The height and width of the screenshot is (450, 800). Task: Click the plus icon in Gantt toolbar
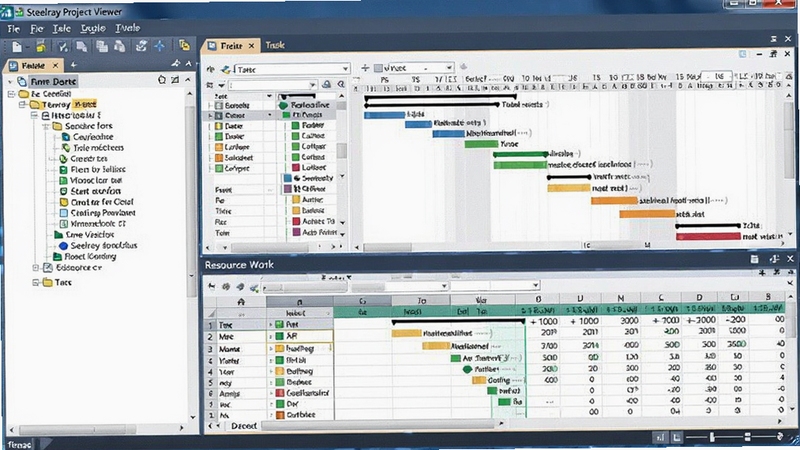pos(365,67)
